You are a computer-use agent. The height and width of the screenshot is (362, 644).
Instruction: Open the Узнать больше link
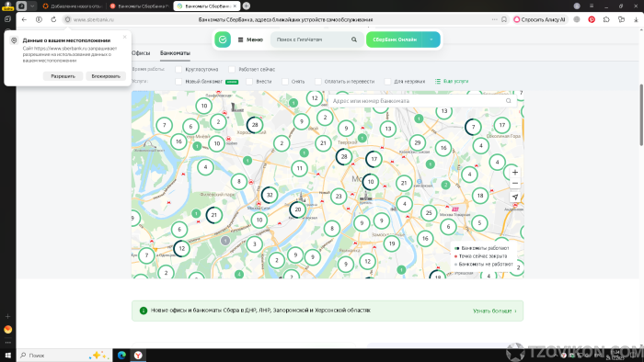(x=495, y=311)
